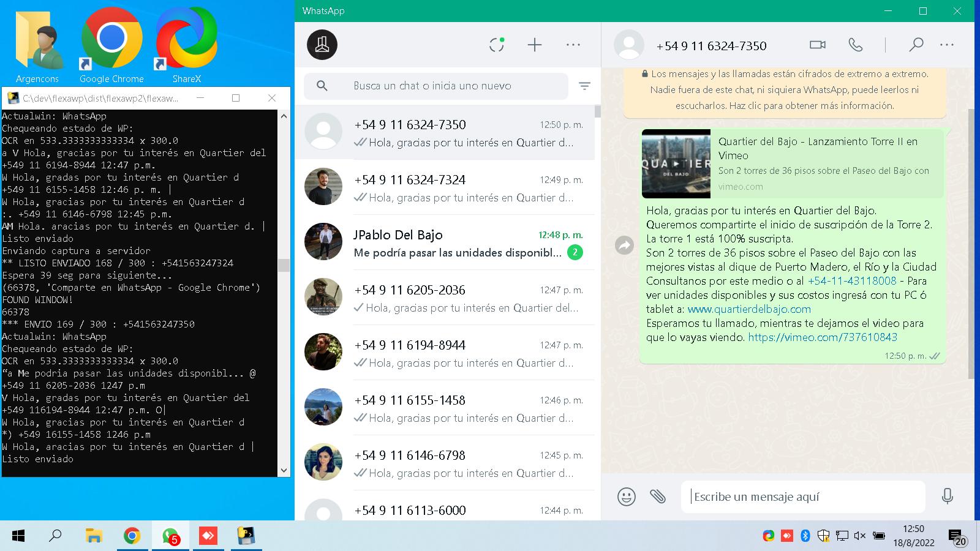
Task: Open taskbar search
Action: point(55,536)
